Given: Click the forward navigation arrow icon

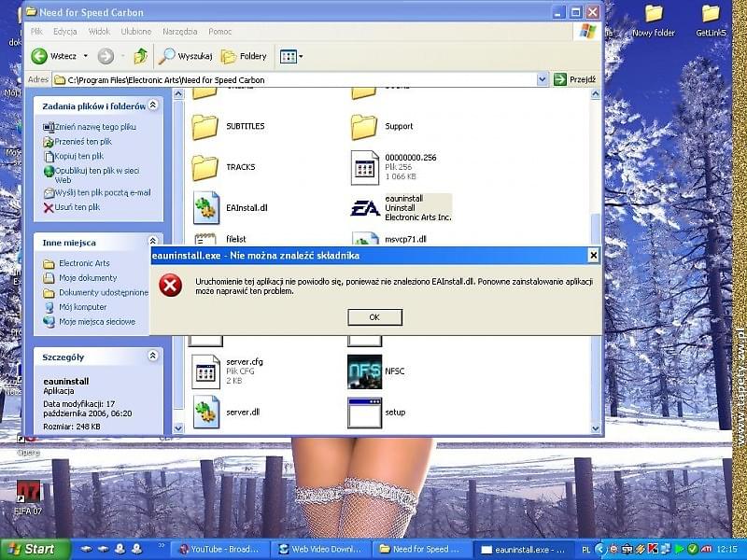Looking at the screenshot, I should [x=106, y=56].
